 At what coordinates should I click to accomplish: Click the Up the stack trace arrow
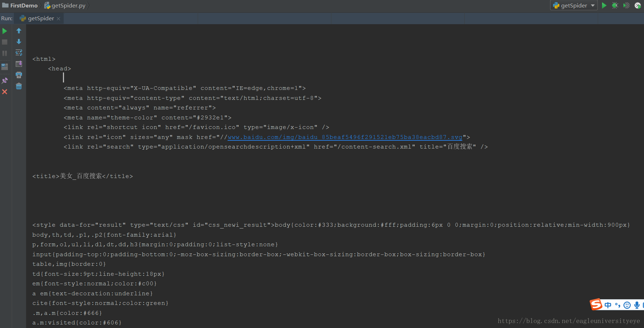coord(19,31)
